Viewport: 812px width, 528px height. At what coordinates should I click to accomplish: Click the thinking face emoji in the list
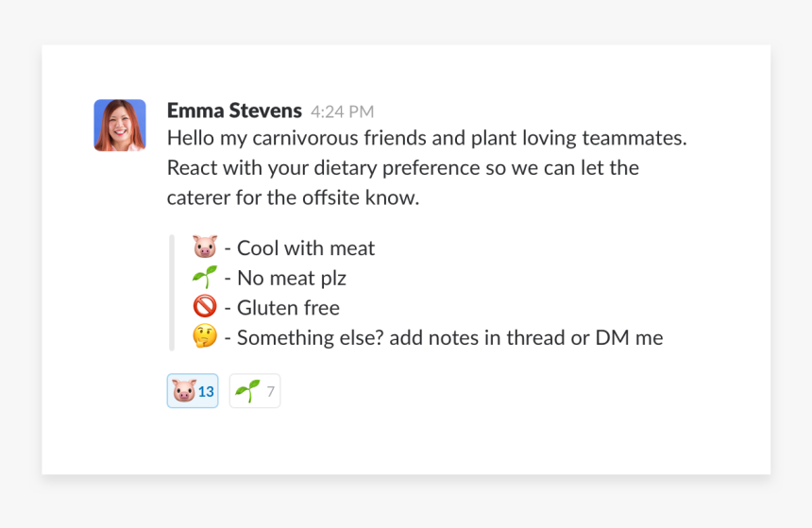tap(205, 337)
